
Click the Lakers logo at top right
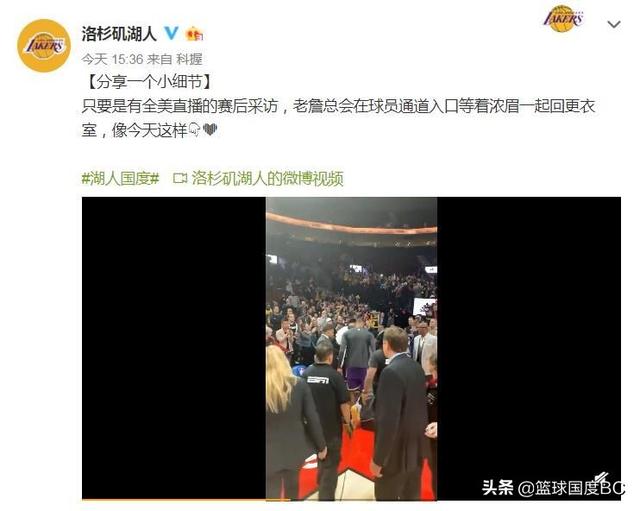click(563, 19)
